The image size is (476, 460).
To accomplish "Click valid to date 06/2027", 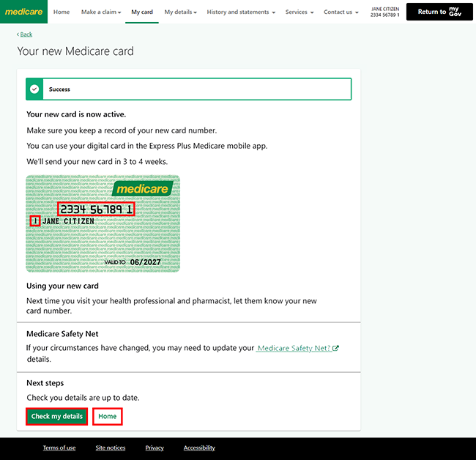I will 146,262.
